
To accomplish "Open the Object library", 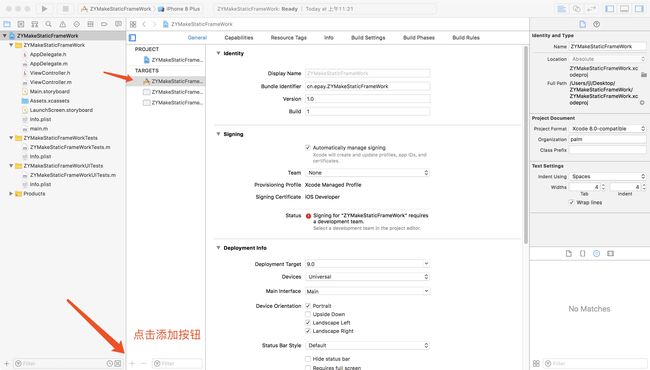I will 597,254.
